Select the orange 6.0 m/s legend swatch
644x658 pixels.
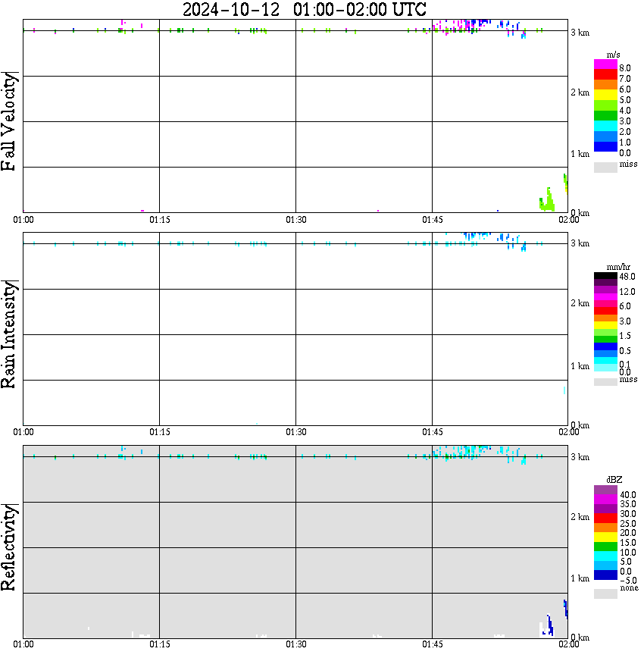pos(605,85)
